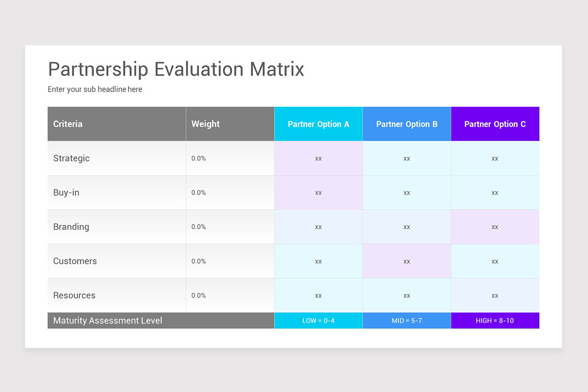588x392 pixels.
Task: Select the Partner Option B header
Action: [x=407, y=124]
